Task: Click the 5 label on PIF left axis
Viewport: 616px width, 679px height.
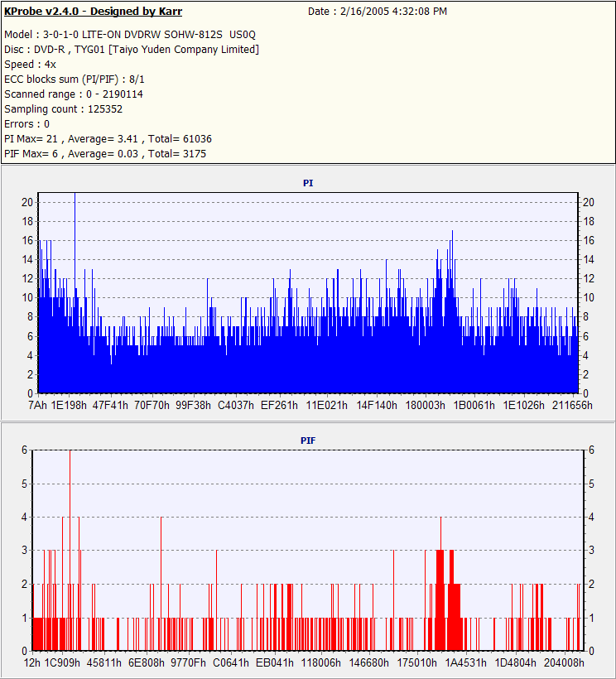Action: point(25,484)
